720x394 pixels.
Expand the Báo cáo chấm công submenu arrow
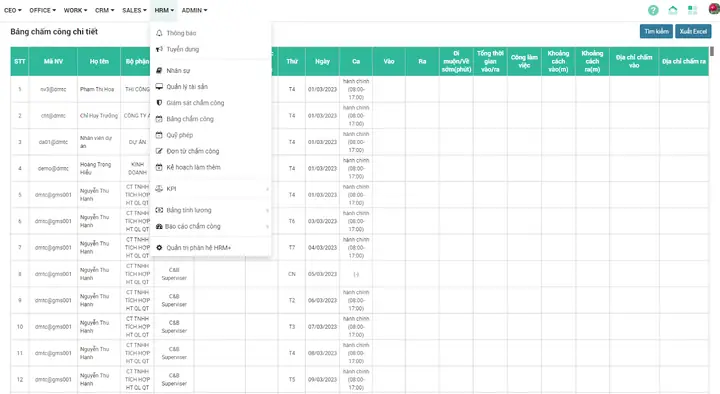(x=267, y=226)
